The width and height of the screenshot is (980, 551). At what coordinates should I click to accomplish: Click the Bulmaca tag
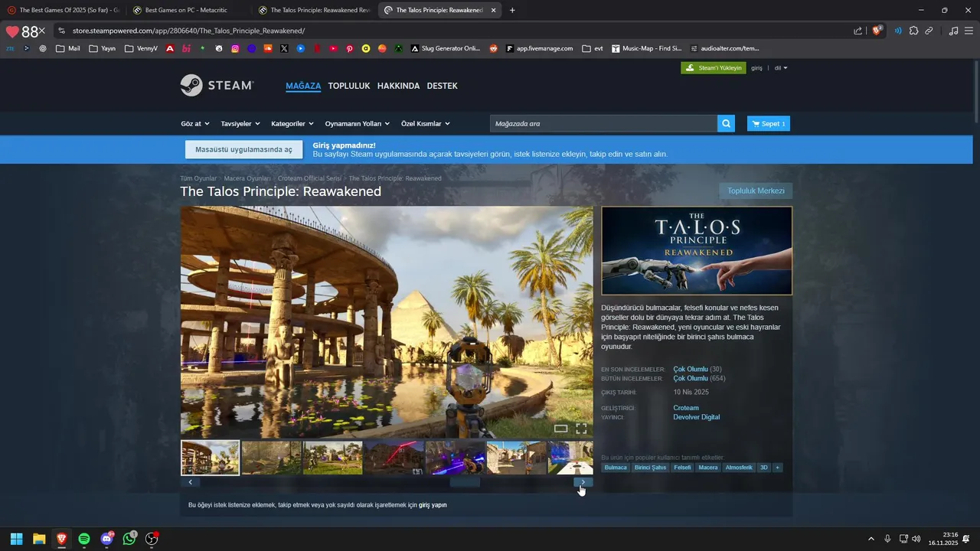click(x=616, y=468)
